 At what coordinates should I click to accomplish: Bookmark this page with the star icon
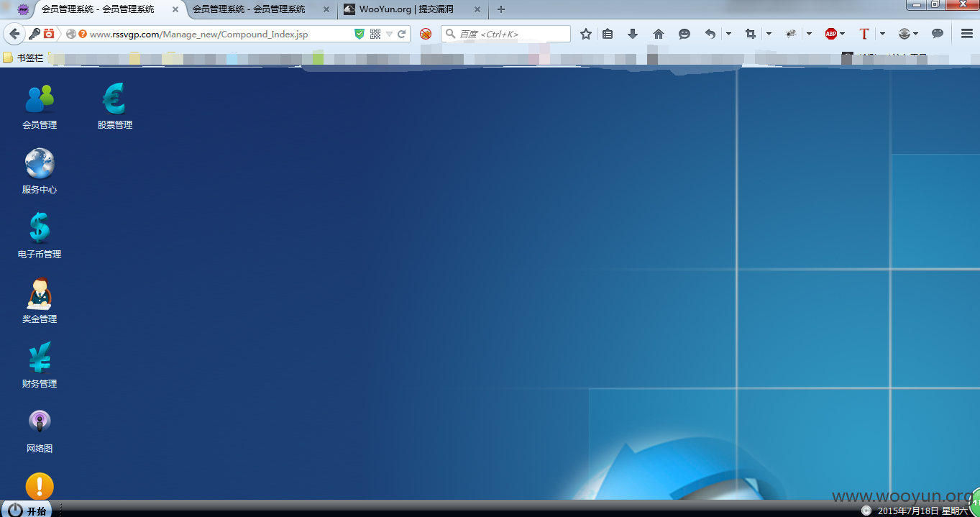click(586, 34)
